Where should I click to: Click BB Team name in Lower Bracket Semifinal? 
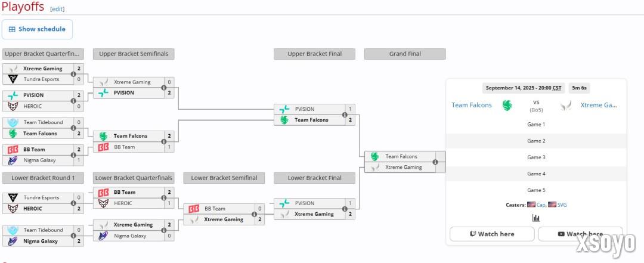click(x=215, y=209)
